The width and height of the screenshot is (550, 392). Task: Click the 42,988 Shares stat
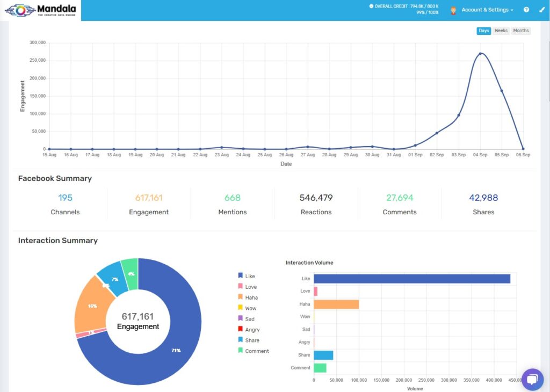click(483, 198)
